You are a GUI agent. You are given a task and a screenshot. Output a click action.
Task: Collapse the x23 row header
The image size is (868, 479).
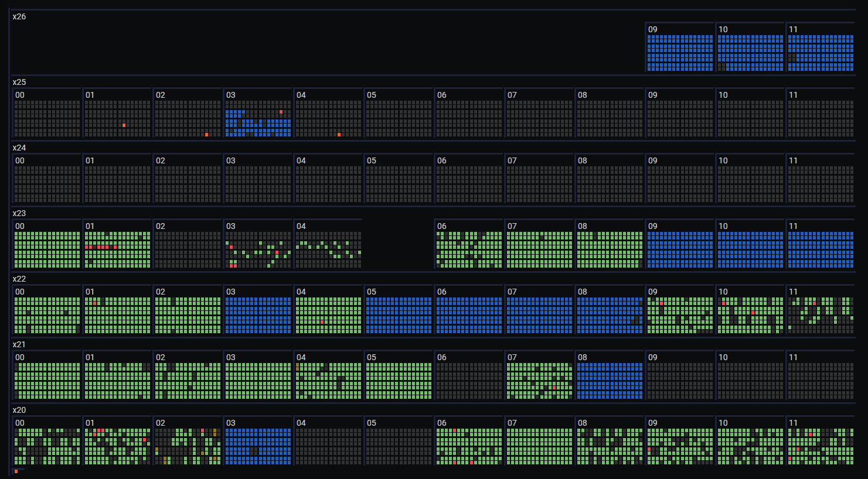point(19,213)
